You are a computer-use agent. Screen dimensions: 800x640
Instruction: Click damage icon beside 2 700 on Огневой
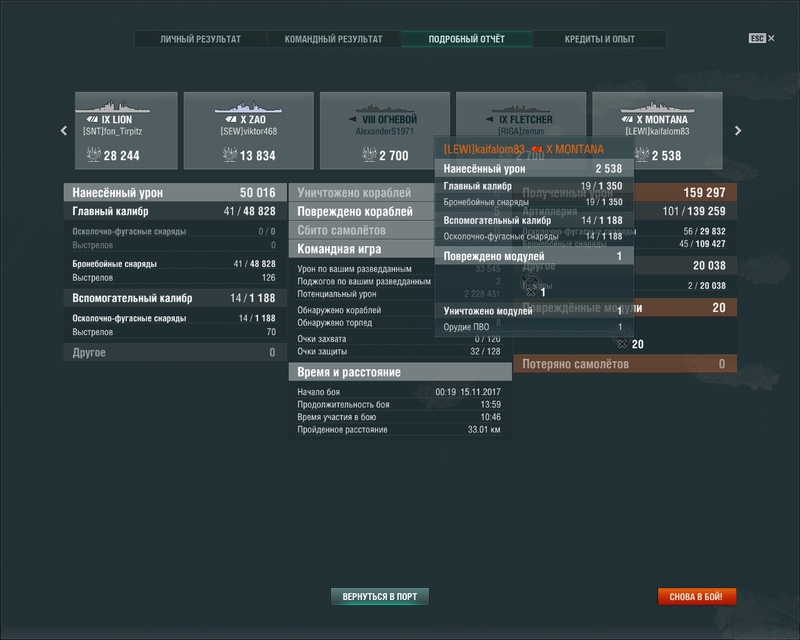[369, 154]
